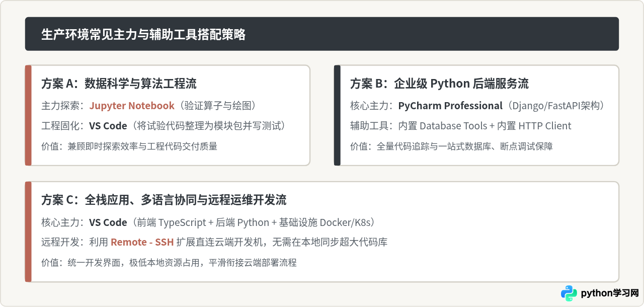Click '价值：全量代码追踪与一站式数据库、断点调试保障'
The width and height of the screenshot is (644, 307).
click(x=451, y=146)
